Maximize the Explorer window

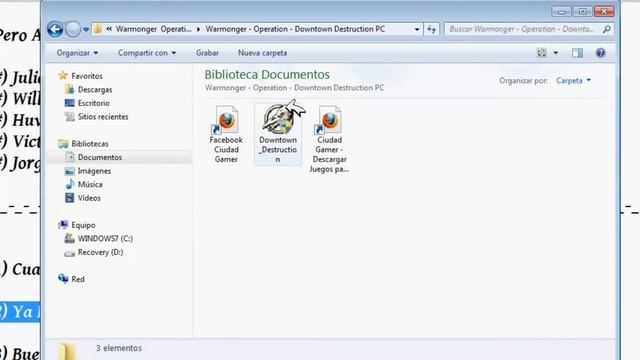(582, 11)
